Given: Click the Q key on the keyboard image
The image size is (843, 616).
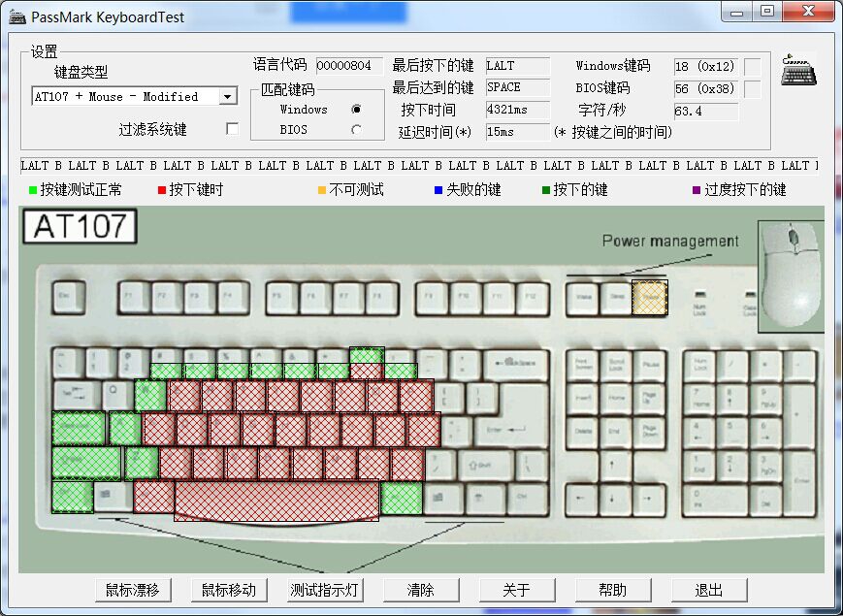Looking at the screenshot, I should [117, 396].
